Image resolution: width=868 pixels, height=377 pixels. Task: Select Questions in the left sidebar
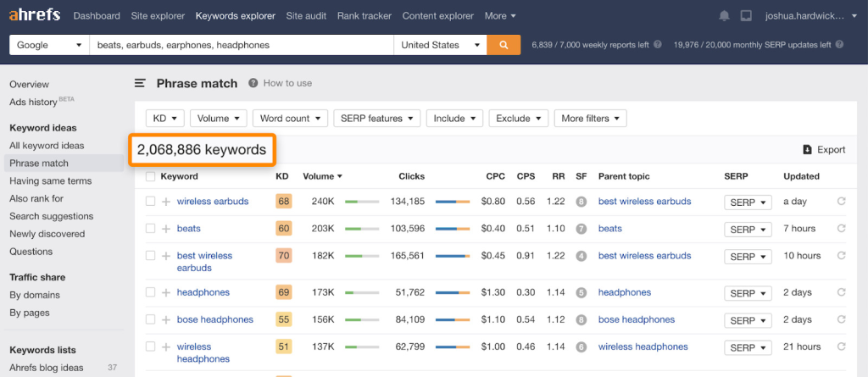point(31,252)
